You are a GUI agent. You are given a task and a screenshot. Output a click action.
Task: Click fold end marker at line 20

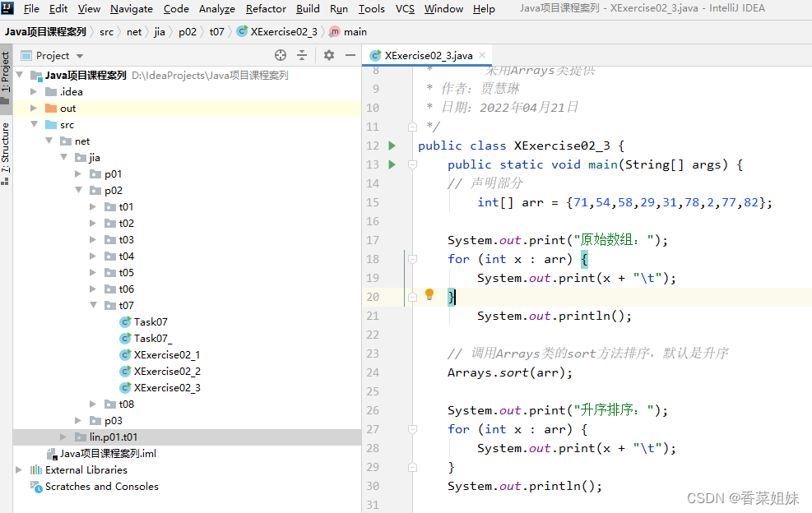(x=413, y=297)
